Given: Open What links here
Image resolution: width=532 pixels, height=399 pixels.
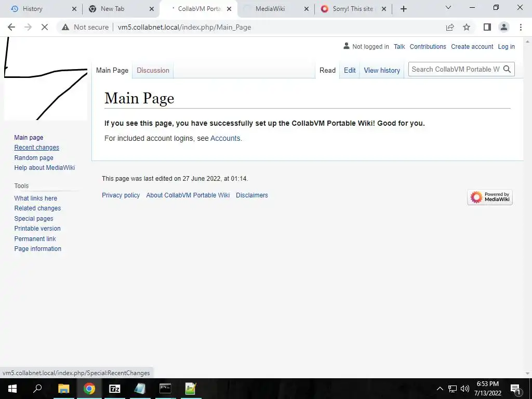Looking at the screenshot, I should [36, 198].
